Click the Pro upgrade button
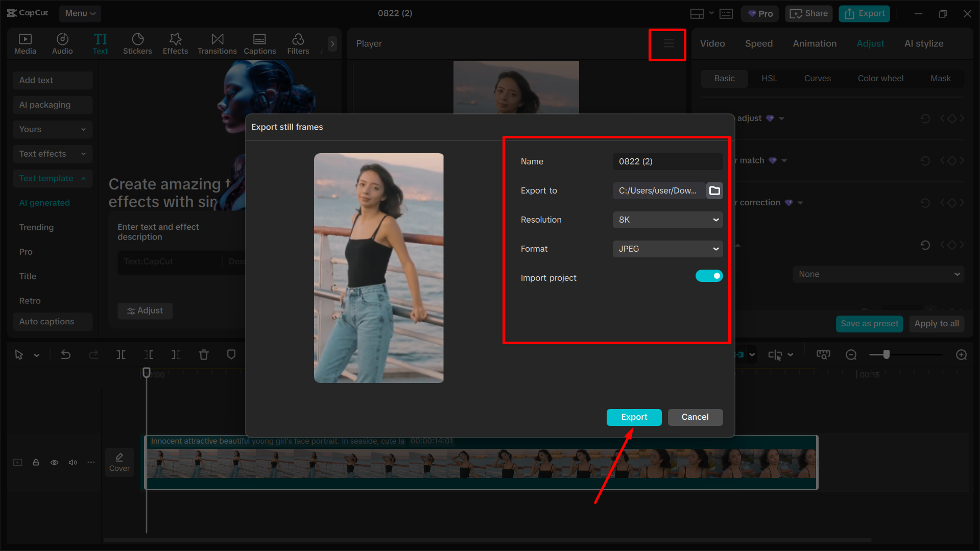This screenshot has width=980, height=551. (759, 14)
